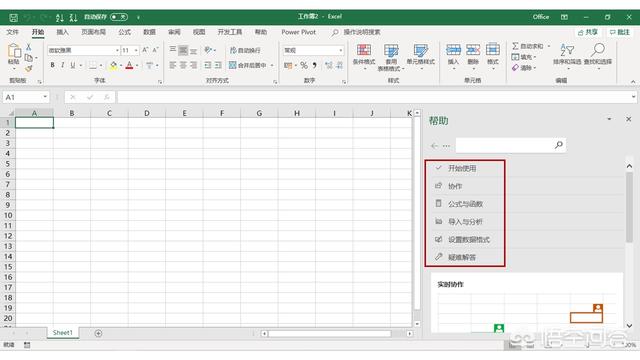Click the Help pane search field
Image resolution: width=640 pixels, height=360 pixels.
tap(504, 145)
